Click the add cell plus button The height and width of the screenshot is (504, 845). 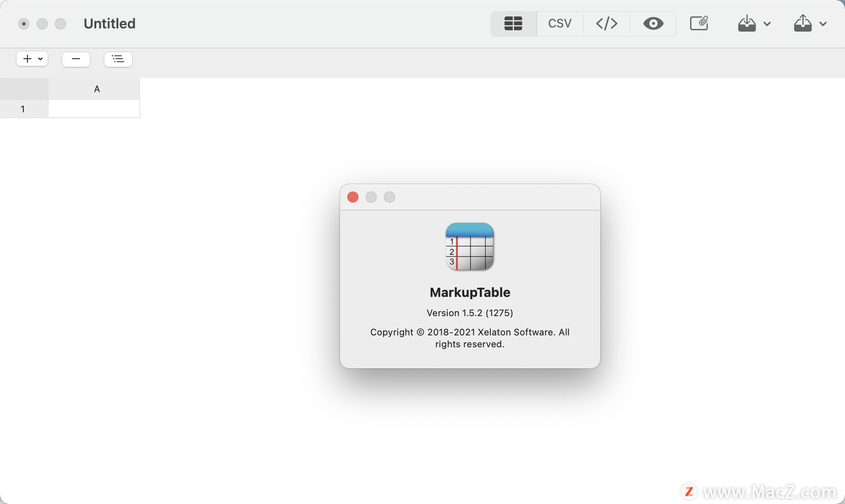(26, 59)
